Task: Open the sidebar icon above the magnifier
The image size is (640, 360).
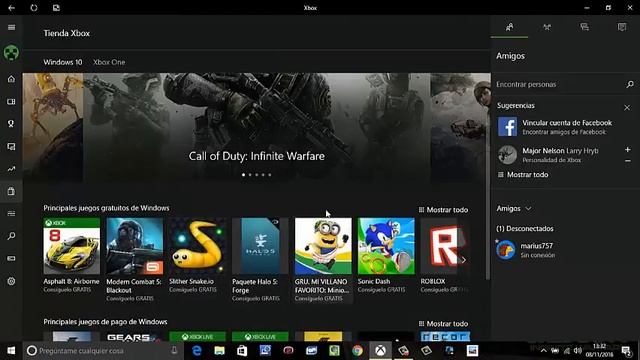Action: click(11, 213)
